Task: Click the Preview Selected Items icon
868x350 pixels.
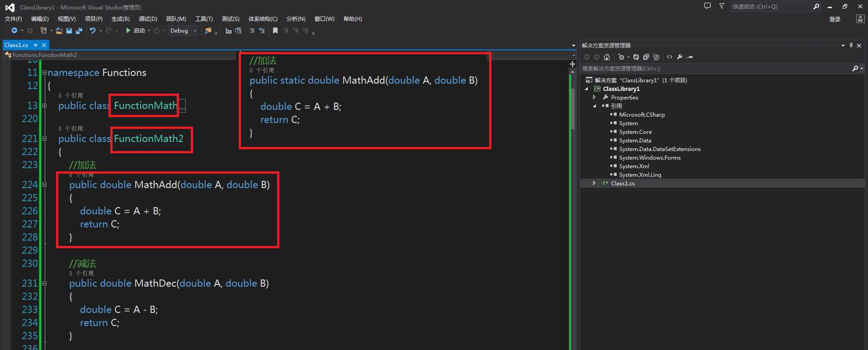Action: [690, 57]
